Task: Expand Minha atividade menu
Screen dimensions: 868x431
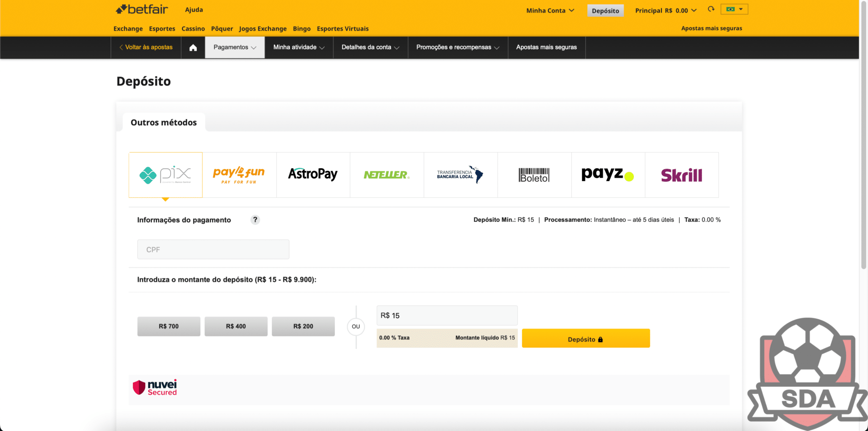Action: 299,47
